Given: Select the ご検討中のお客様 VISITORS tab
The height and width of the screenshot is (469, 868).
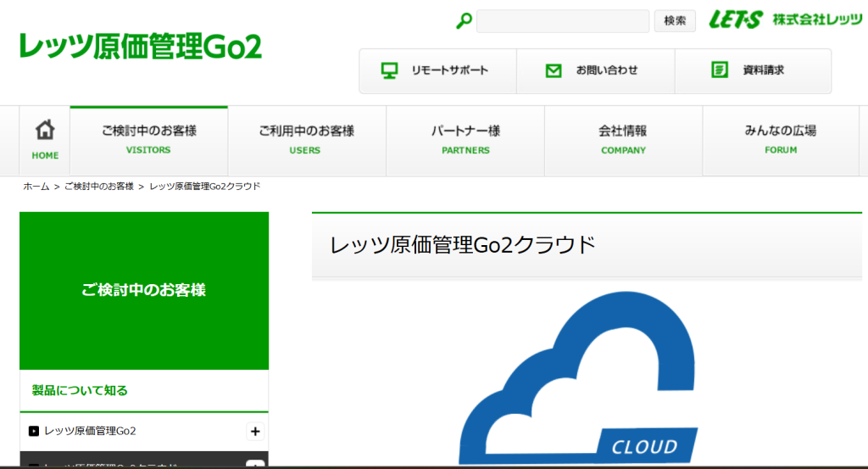Looking at the screenshot, I should pyautogui.click(x=149, y=141).
